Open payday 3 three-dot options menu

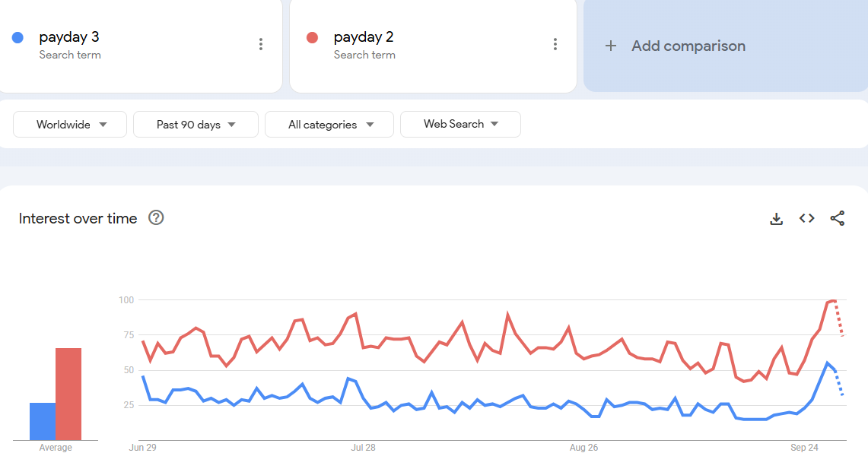(x=261, y=44)
